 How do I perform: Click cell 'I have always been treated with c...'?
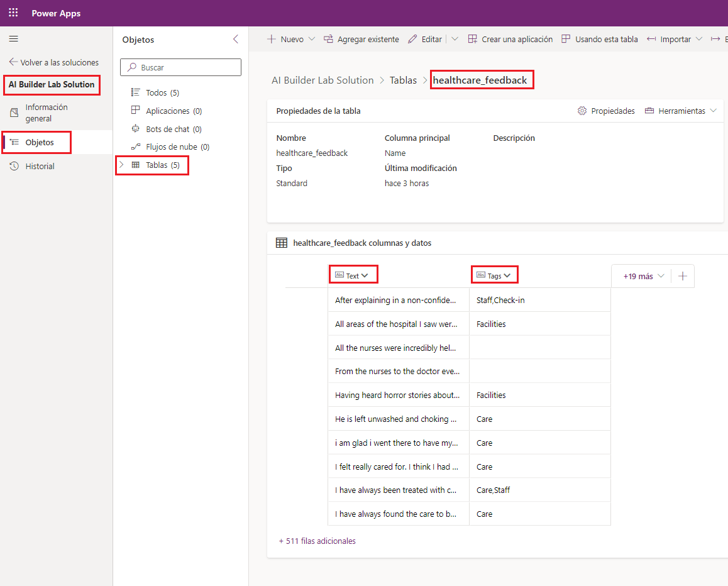point(399,490)
